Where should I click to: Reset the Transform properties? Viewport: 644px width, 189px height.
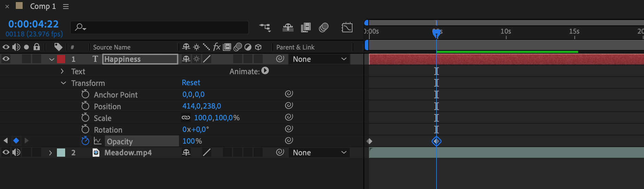[x=191, y=83]
